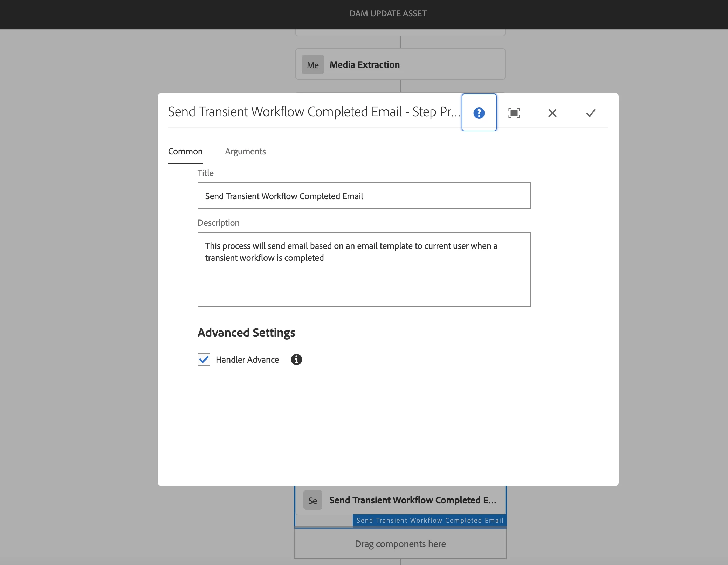Toggle fullscreen mode for the dialog

coord(514,113)
